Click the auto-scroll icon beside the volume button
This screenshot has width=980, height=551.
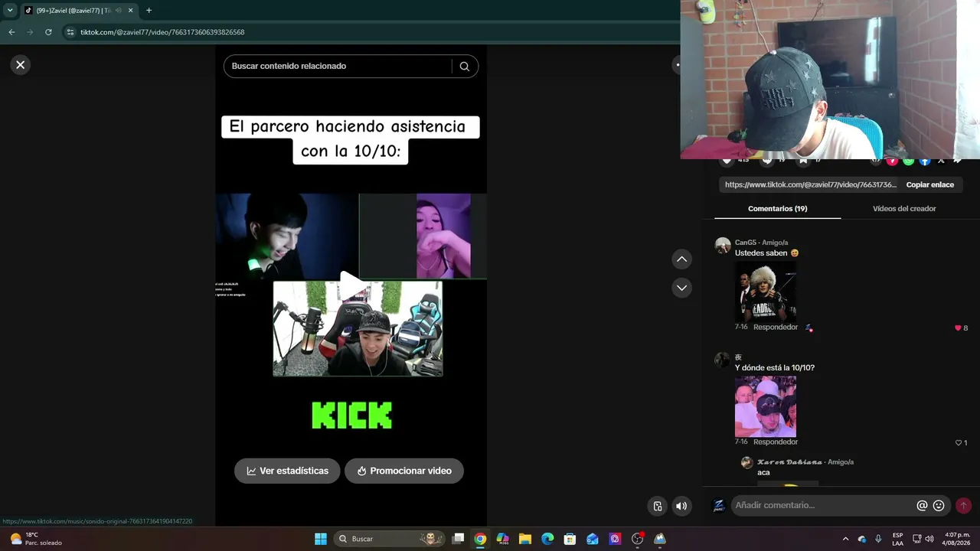coord(658,506)
